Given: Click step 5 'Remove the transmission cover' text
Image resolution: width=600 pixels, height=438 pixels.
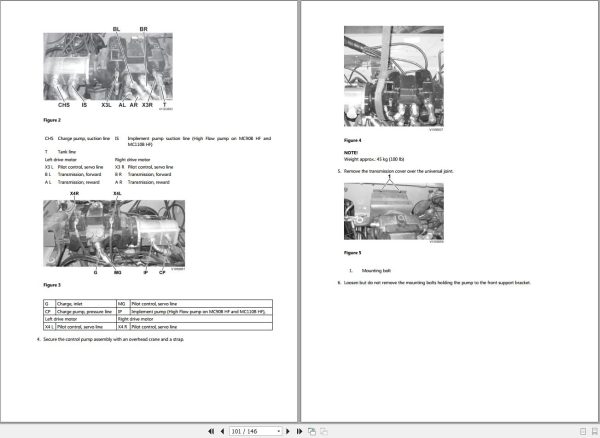Looking at the screenshot, I should [398, 171].
